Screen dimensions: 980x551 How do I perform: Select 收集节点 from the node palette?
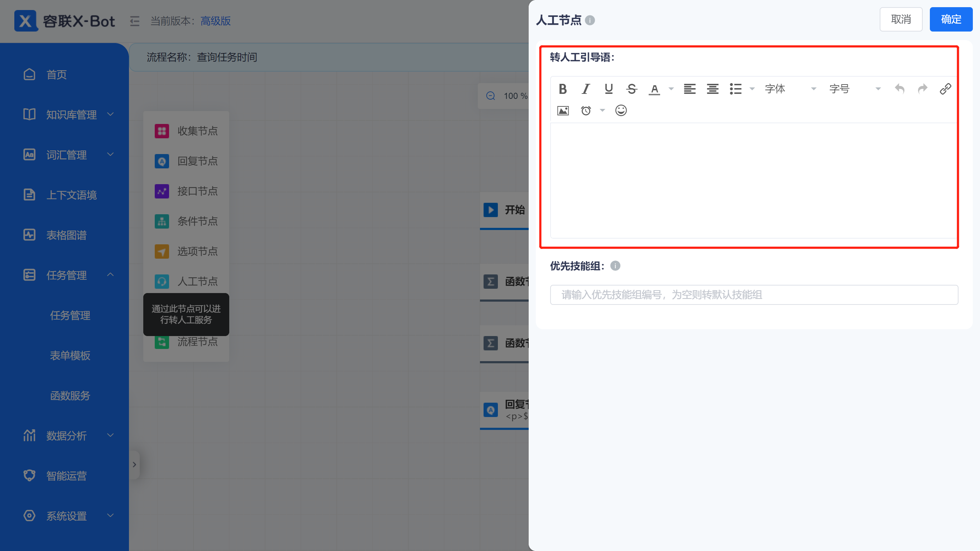[x=186, y=131]
